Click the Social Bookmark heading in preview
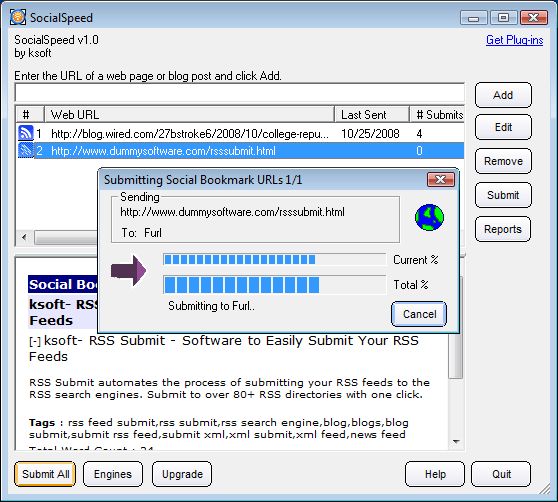This screenshot has width=558, height=502. pyautogui.click(x=63, y=284)
